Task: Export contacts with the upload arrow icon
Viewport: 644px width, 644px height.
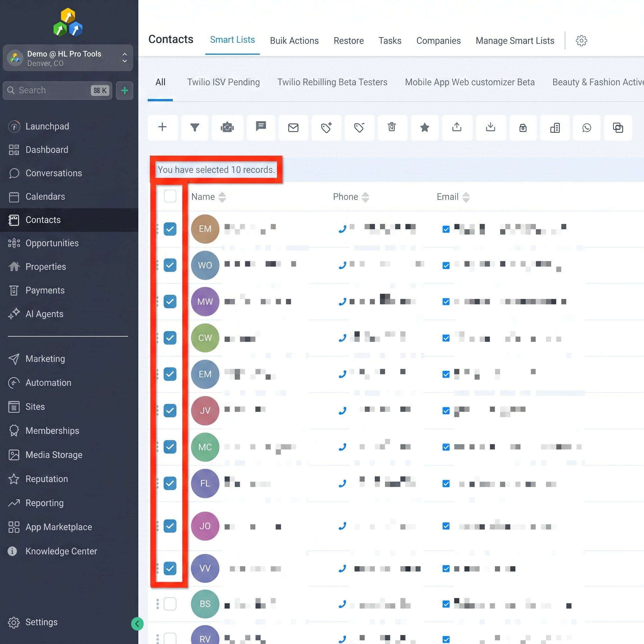Action: pyautogui.click(x=457, y=127)
